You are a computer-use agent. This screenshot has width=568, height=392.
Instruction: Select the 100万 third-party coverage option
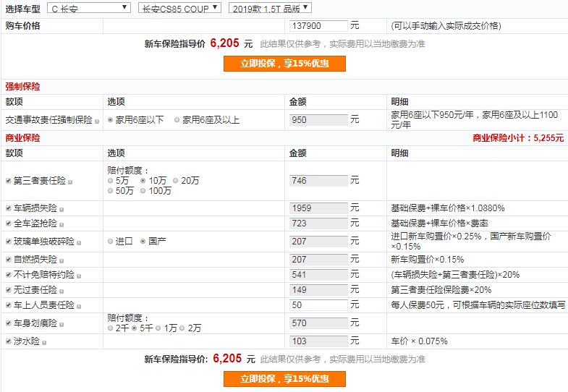[x=143, y=190]
